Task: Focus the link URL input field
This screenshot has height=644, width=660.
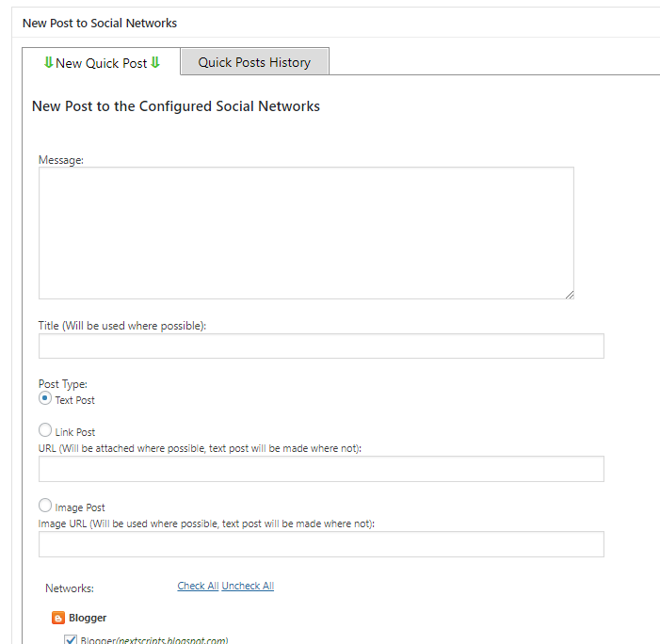Action: [x=321, y=469]
